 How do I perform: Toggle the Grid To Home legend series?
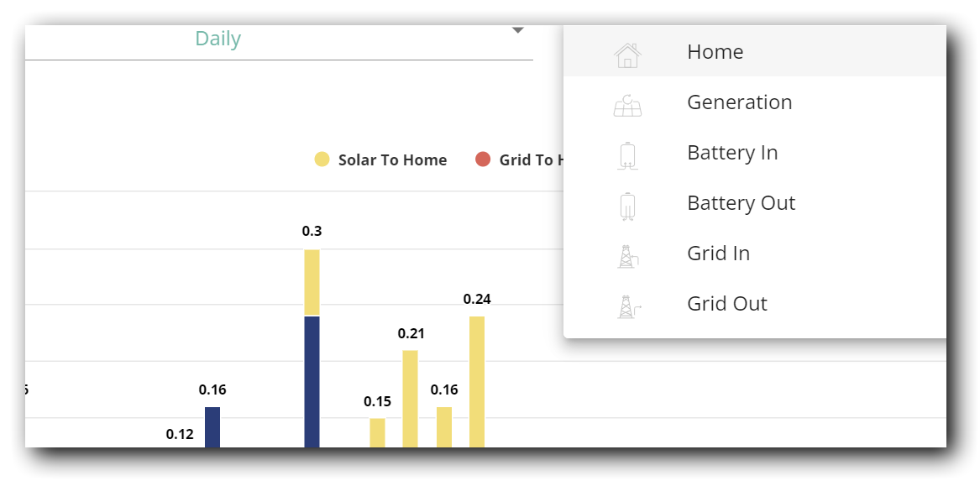pyautogui.click(x=520, y=160)
